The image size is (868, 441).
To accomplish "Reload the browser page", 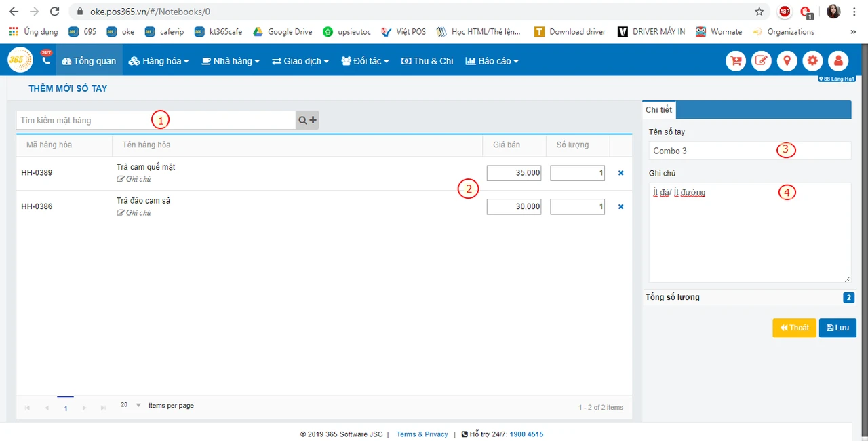I will coord(55,12).
